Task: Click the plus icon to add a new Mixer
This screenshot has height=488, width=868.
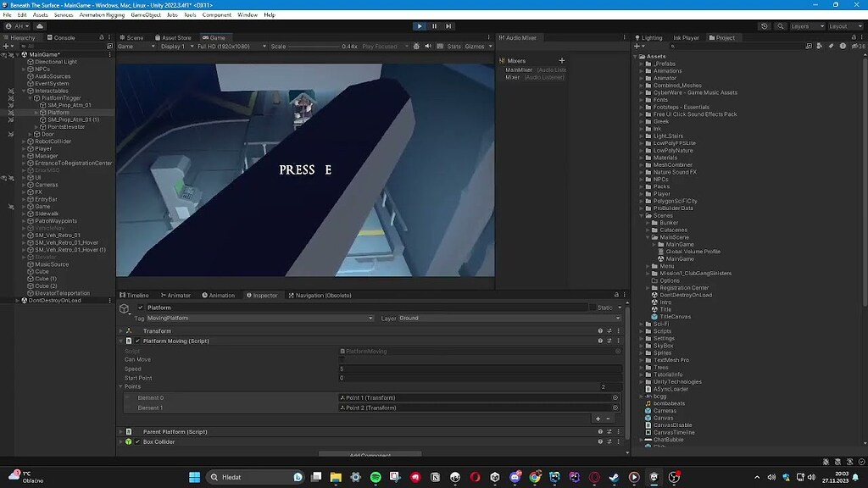Action: pos(561,61)
